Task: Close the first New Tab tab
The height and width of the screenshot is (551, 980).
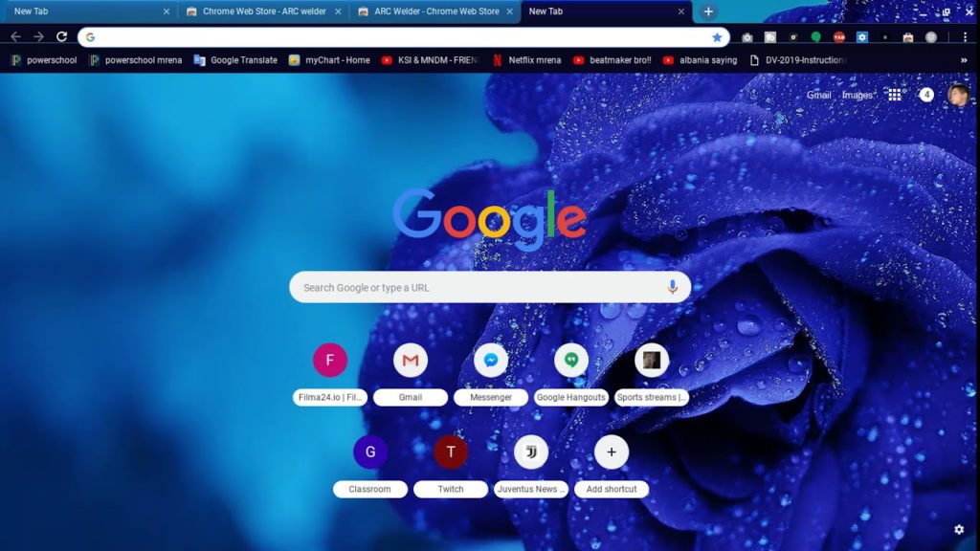Action: coord(167,11)
